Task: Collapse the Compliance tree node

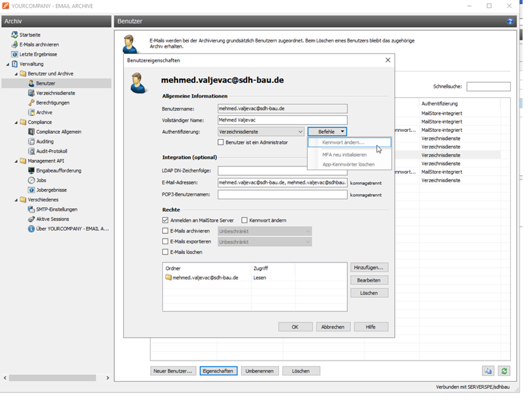Action: pyautogui.click(x=16, y=123)
